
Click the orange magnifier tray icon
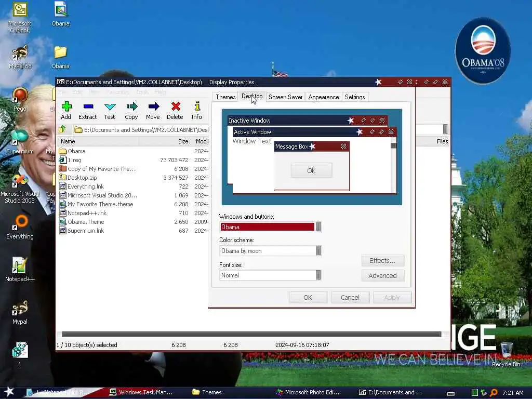(x=494, y=392)
